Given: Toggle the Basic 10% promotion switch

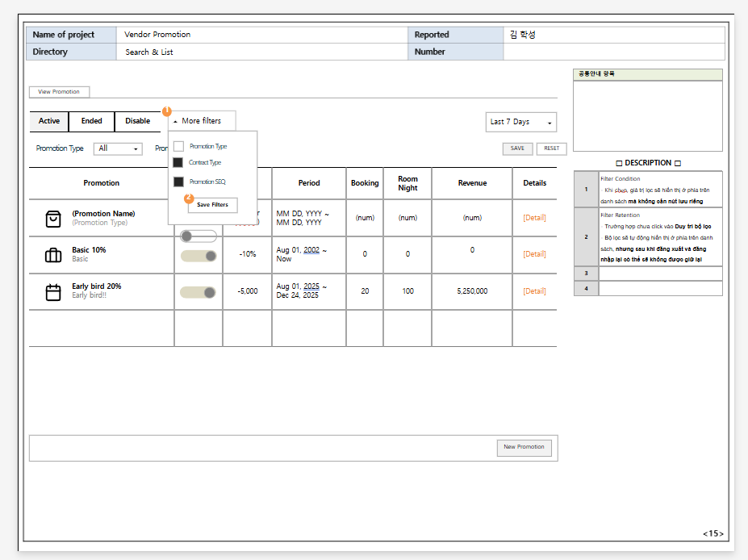Looking at the screenshot, I should click(x=198, y=256).
